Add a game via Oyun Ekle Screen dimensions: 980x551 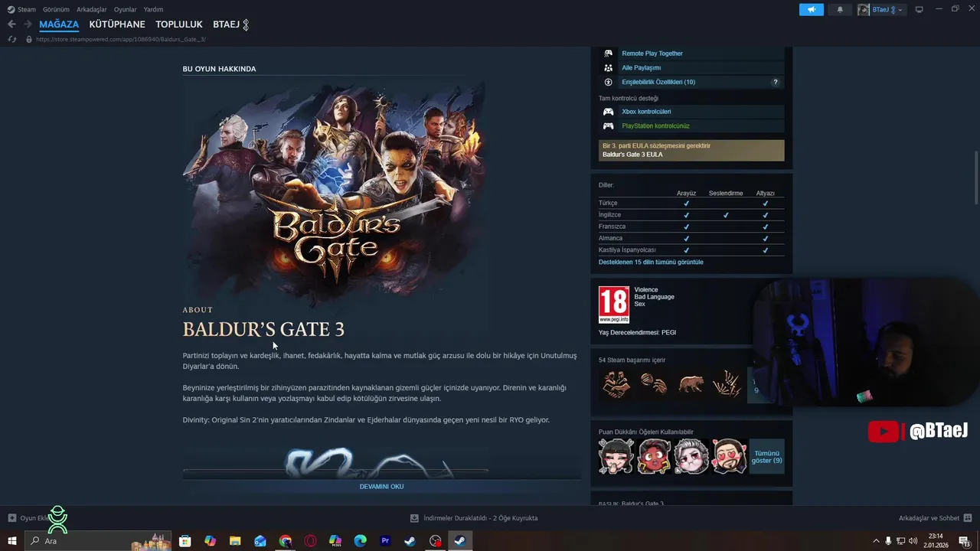(x=29, y=518)
